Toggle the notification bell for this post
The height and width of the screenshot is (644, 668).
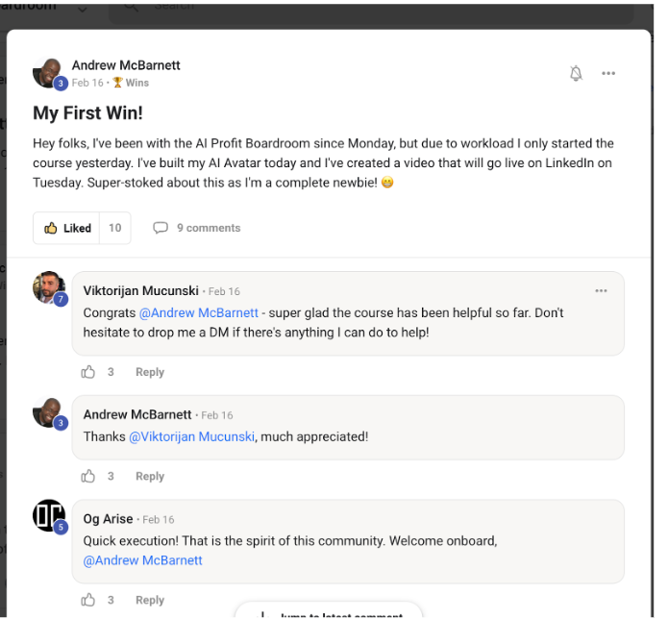pyautogui.click(x=576, y=74)
